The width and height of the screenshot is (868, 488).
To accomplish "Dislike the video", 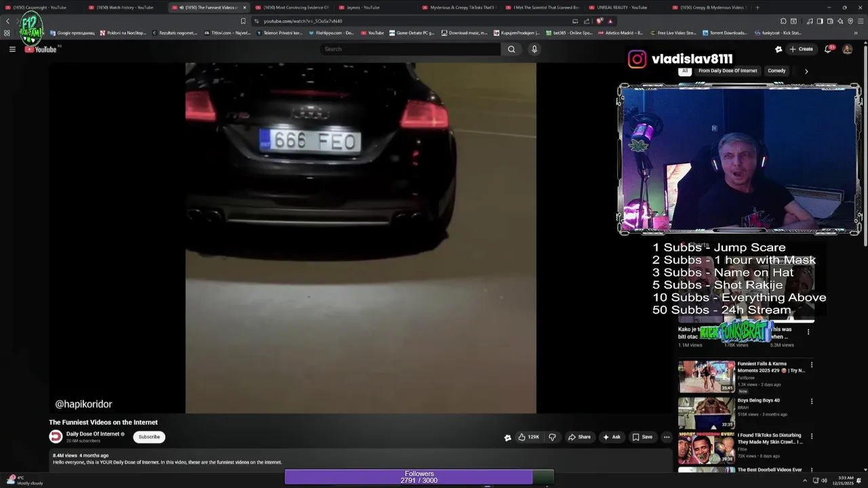I will (x=552, y=437).
